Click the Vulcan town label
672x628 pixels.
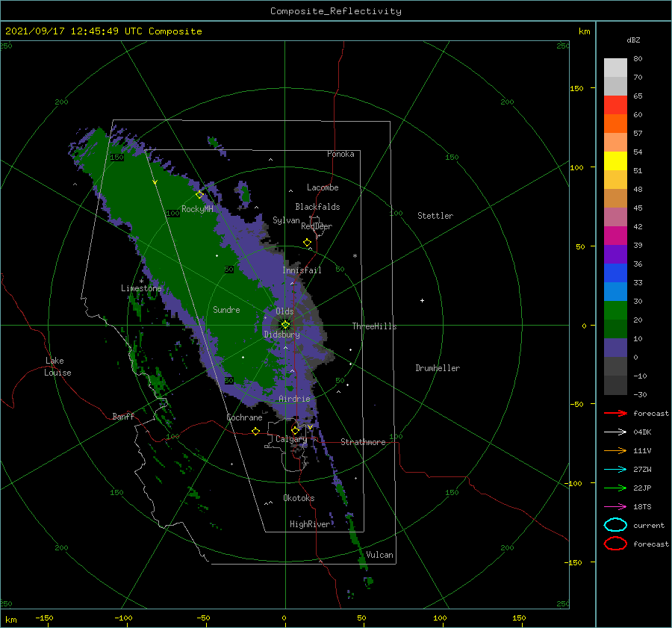click(x=379, y=555)
